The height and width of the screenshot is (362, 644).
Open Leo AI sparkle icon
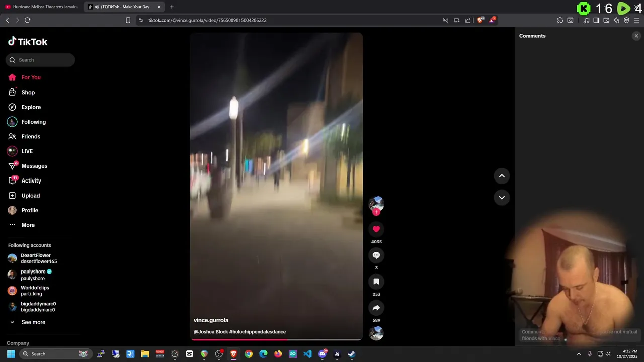[x=616, y=20]
